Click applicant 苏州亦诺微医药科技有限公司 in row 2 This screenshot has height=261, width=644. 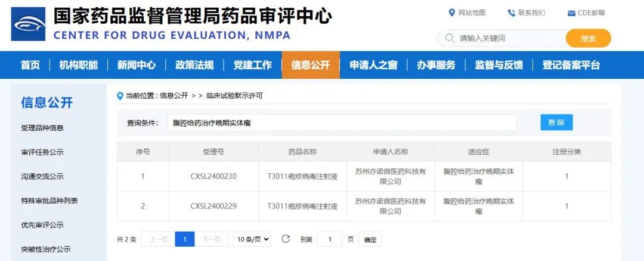coord(391,206)
